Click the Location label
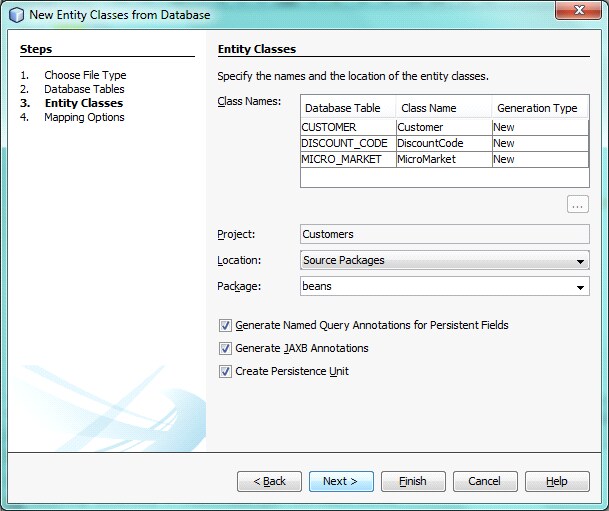Image resolution: width=609 pixels, height=511 pixels. coord(239,260)
